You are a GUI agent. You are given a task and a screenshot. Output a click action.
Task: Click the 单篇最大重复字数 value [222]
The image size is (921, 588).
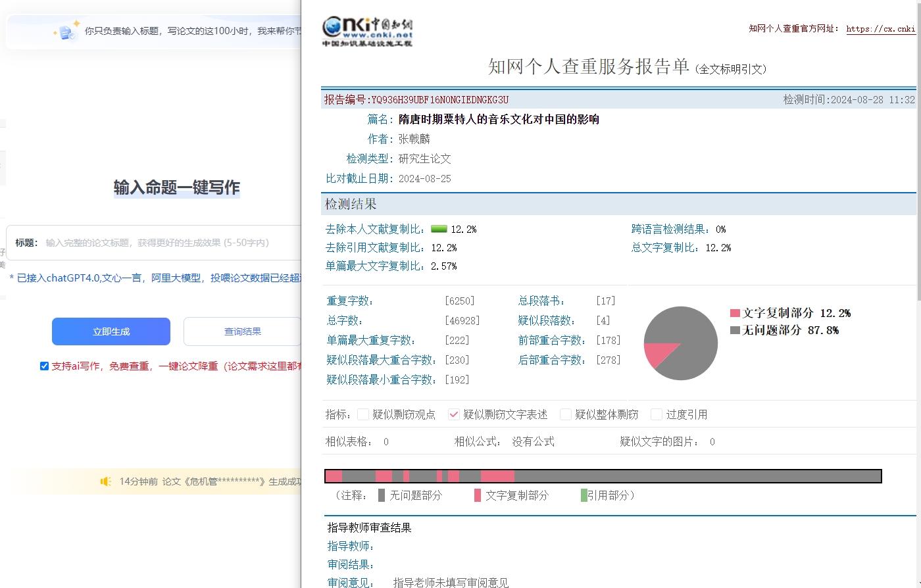tap(457, 341)
